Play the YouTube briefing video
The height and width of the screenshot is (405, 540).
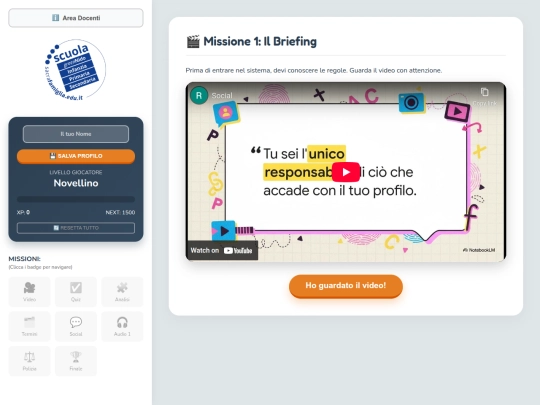346,172
